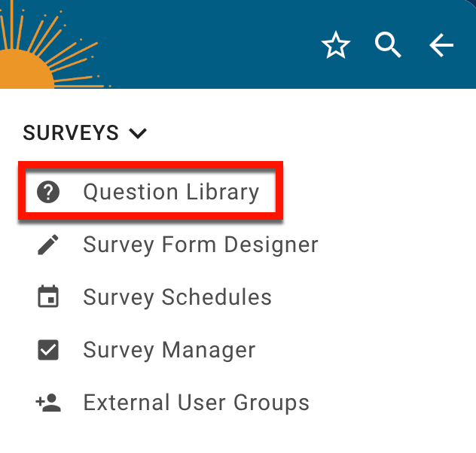
Task: Click the question mark circle icon
Action: tap(48, 193)
